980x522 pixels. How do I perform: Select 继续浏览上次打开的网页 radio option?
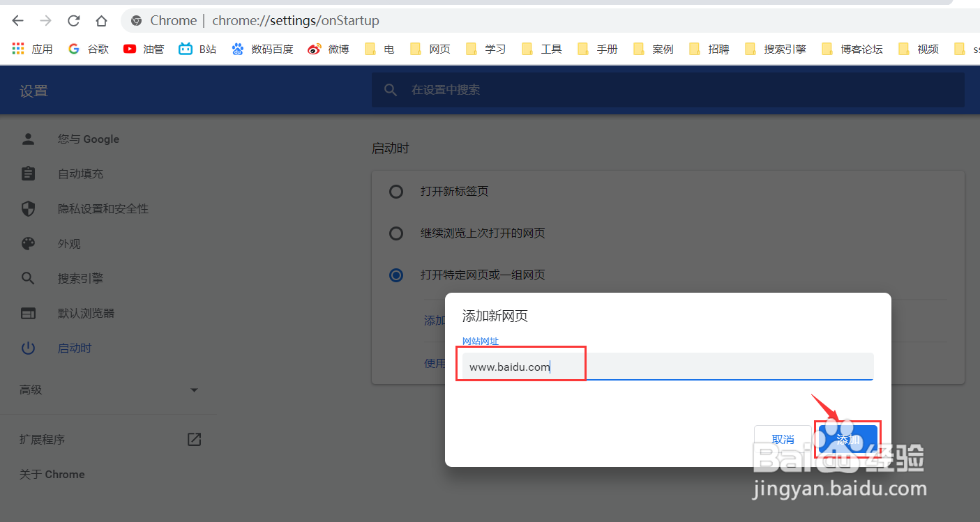[396, 233]
